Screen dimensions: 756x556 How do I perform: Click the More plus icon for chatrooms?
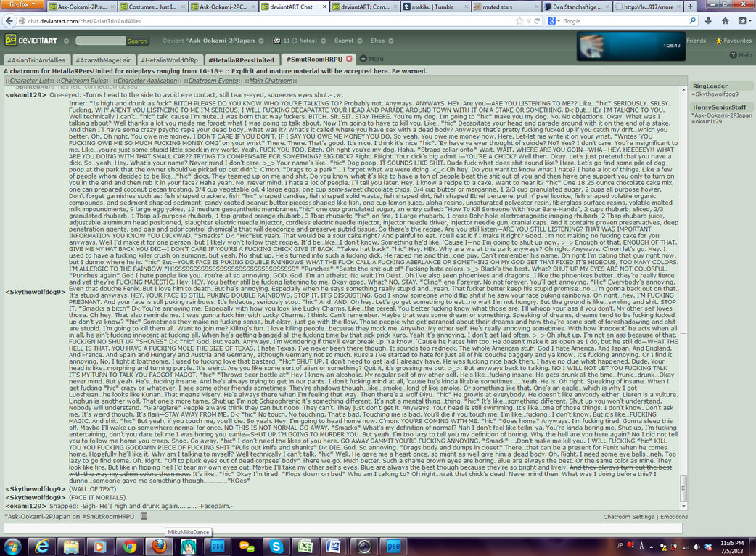363,59
